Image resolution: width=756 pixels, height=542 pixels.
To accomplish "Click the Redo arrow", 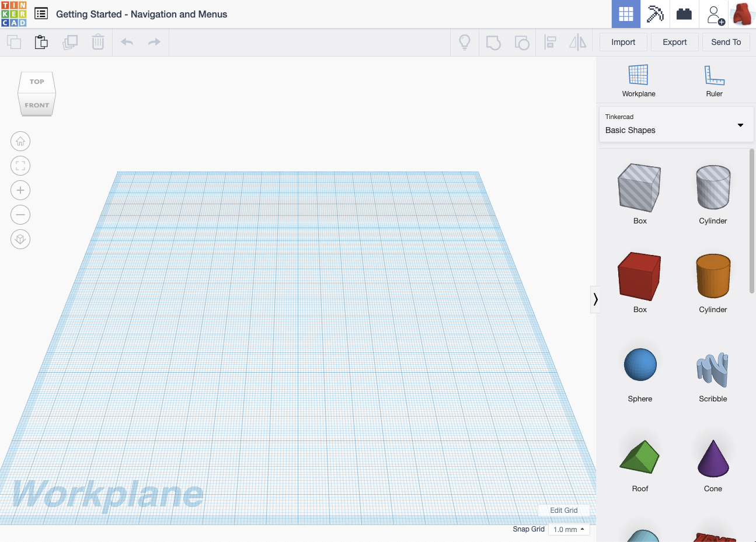I will coord(154,42).
